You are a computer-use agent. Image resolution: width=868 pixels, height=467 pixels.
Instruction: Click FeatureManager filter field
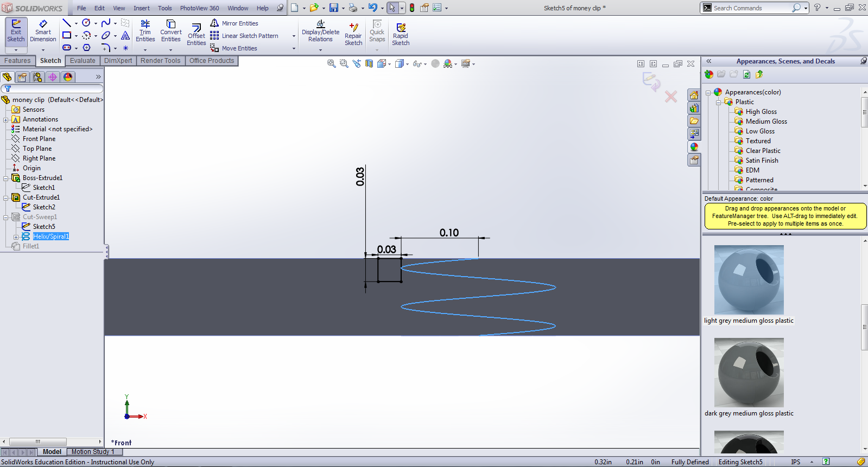tap(52, 88)
